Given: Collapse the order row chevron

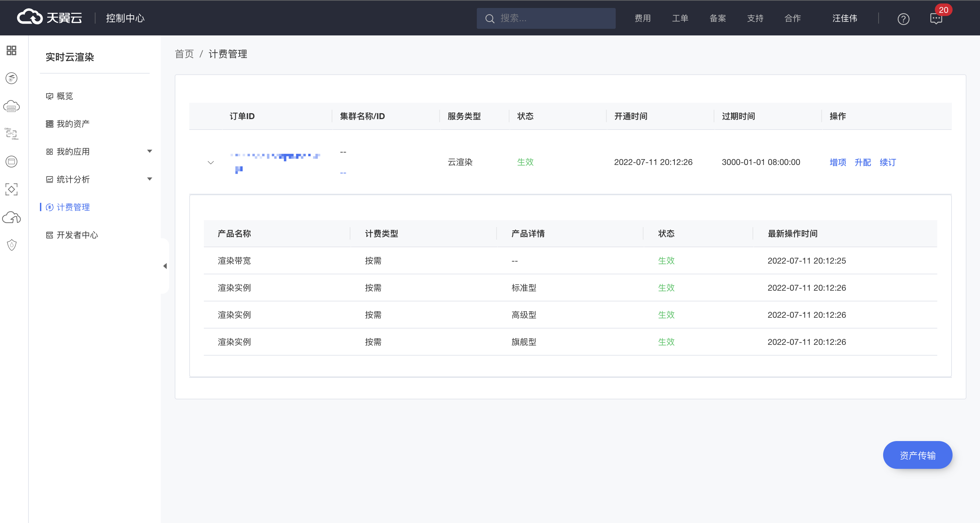Looking at the screenshot, I should (x=211, y=163).
